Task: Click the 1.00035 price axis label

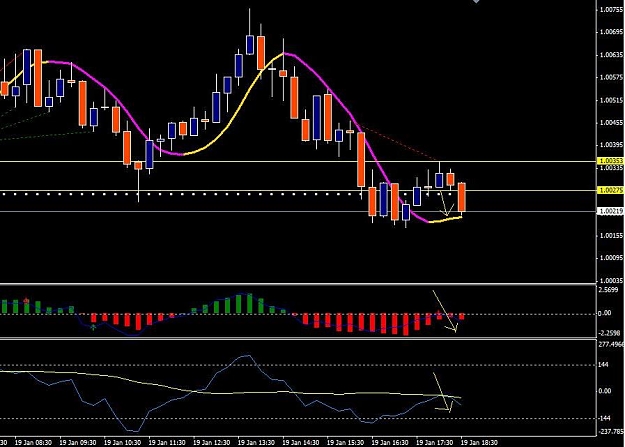Action: [612, 281]
